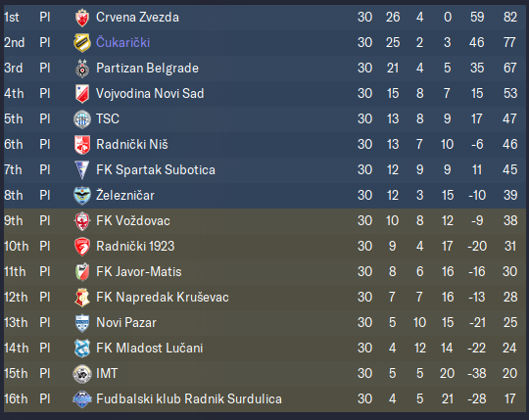Click the Novi Pazar club badge
The image size is (529, 420).
pos(82,323)
